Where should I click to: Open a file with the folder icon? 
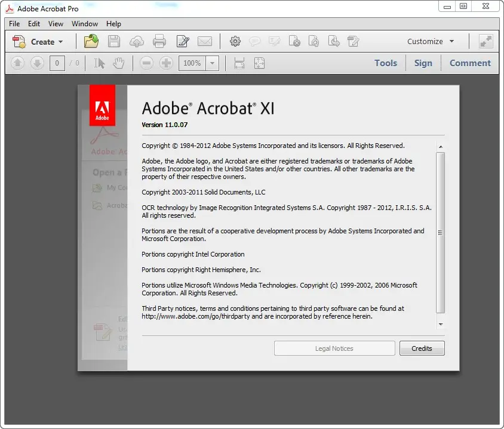(x=91, y=41)
